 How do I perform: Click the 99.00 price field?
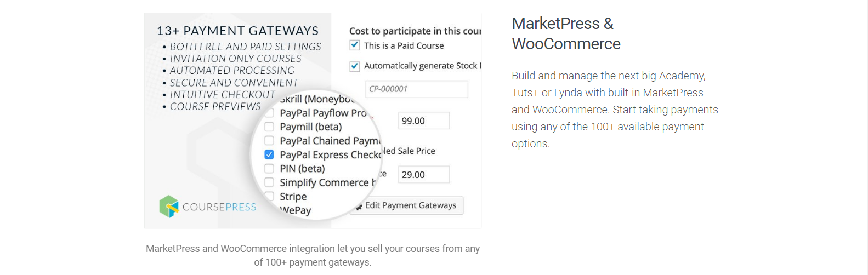(x=424, y=121)
